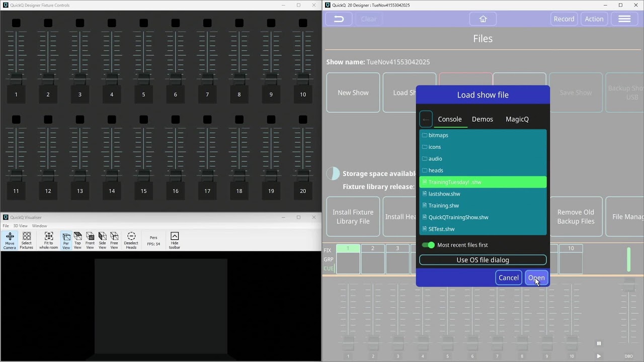The image size is (644, 362).
Task: Open the hamburger menu in QuickQ
Action: (x=624, y=19)
